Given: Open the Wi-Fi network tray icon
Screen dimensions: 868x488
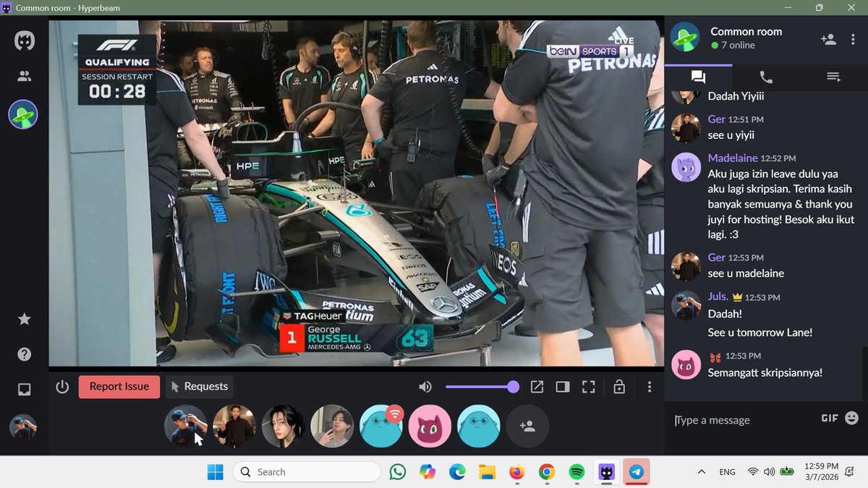Looking at the screenshot, I should [x=753, y=472].
